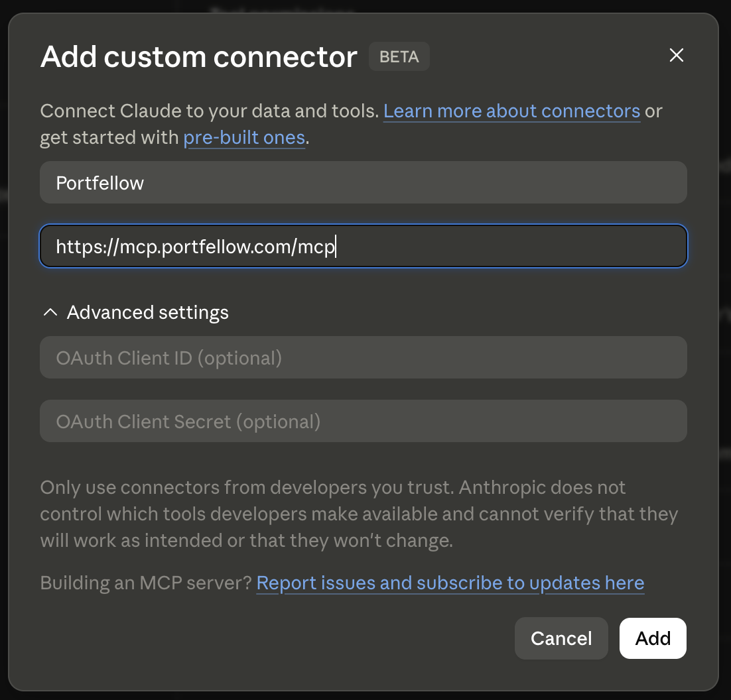731x700 pixels.
Task: Follow the pre-built ones link
Action: [244, 137]
